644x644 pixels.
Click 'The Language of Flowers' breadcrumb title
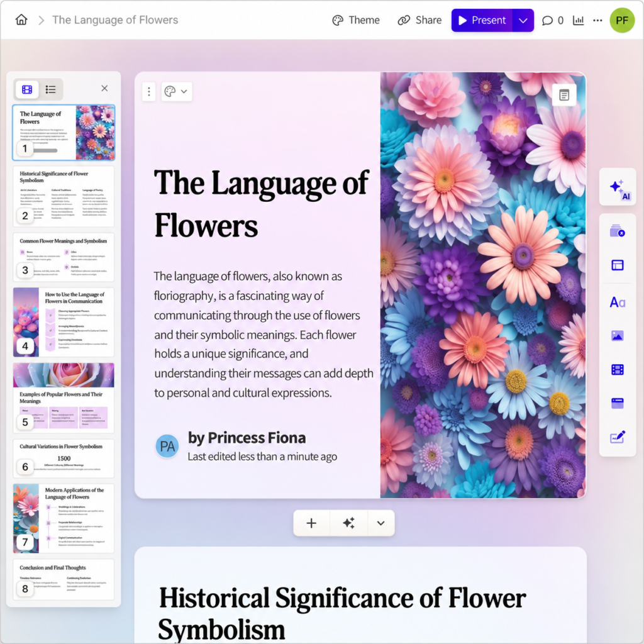coord(115,20)
